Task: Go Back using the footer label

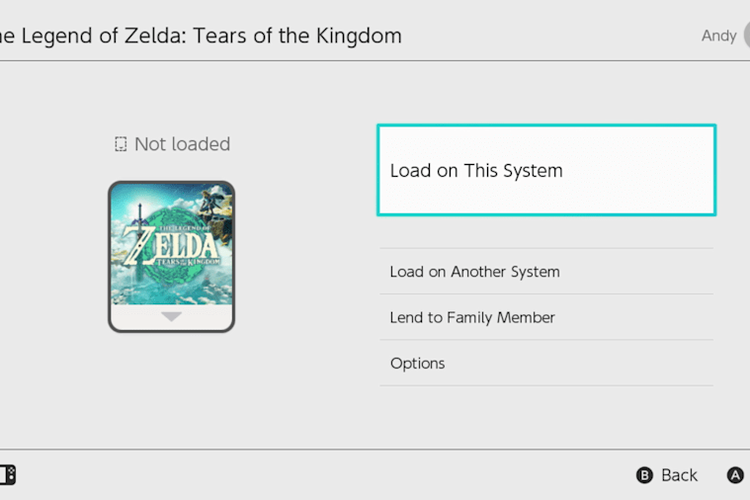Action: click(x=679, y=475)
